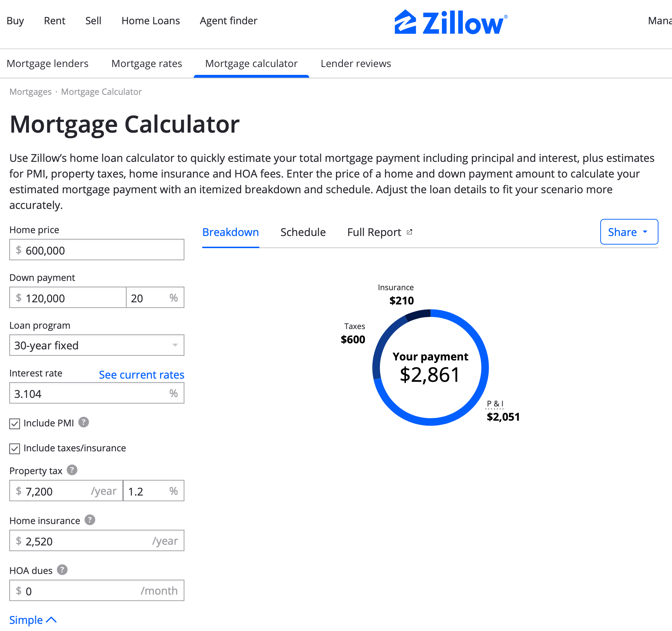
Task: Toggle the Include taxes/insurance checkbox
Action: [15, 448]
